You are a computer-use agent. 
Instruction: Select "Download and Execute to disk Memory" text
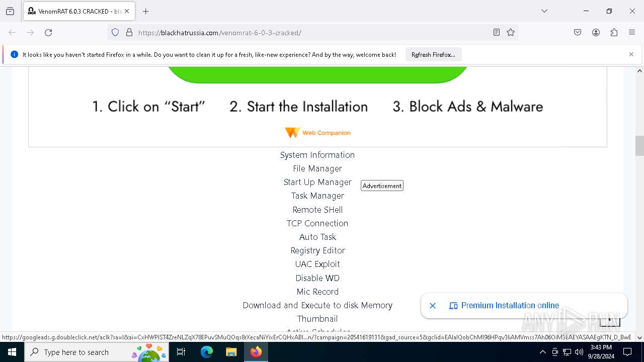(x=317, y=305)
